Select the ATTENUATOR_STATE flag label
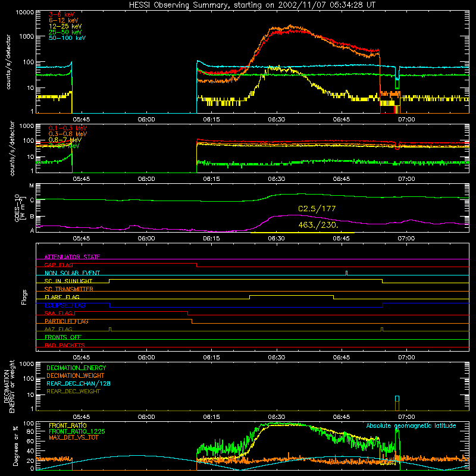476x476 pixels. 72,257
